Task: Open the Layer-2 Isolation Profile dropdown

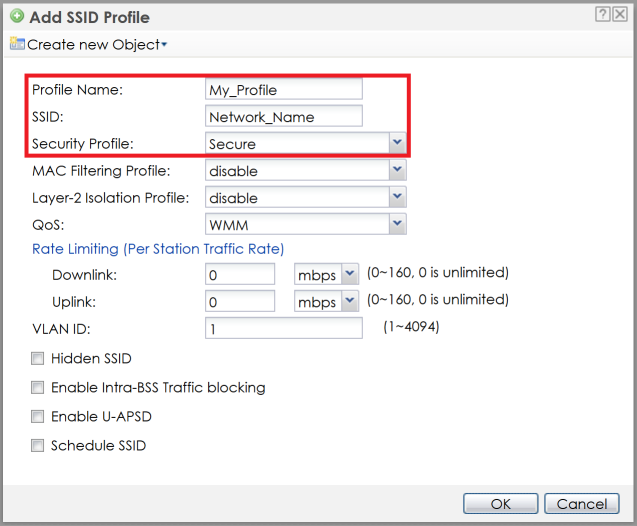Action: [397, 197]
